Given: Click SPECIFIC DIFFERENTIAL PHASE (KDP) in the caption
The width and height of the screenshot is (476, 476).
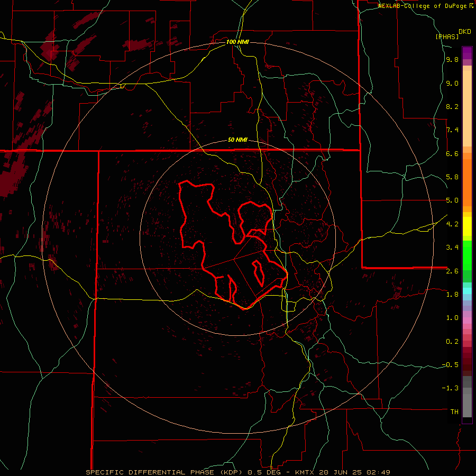Looking at the screenshot, I should (165, 472).
